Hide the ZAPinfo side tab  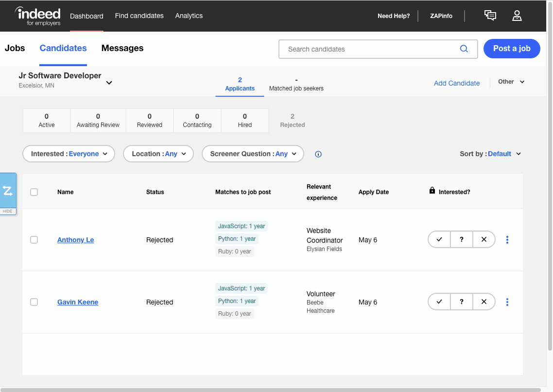[x=7, y=211]
